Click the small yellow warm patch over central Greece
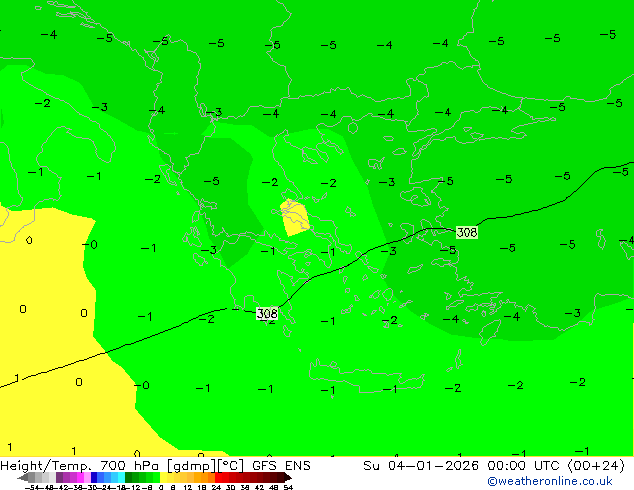 (295, 218)
